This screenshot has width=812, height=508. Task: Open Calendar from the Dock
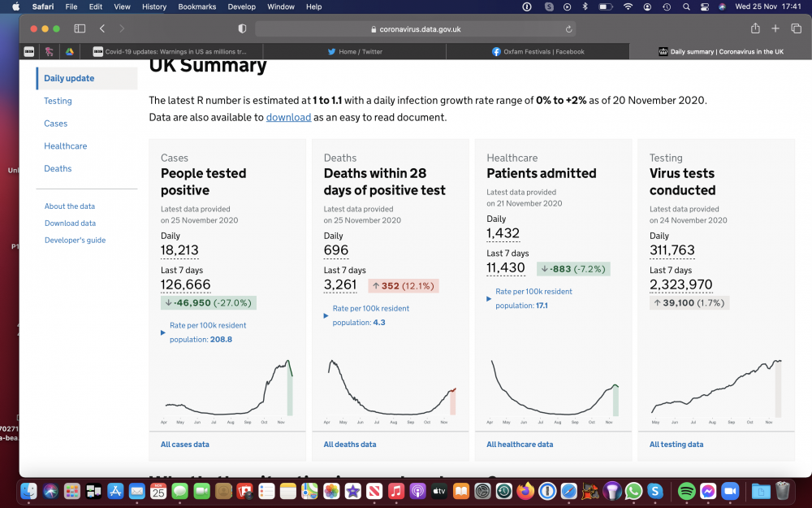[158, 490]
